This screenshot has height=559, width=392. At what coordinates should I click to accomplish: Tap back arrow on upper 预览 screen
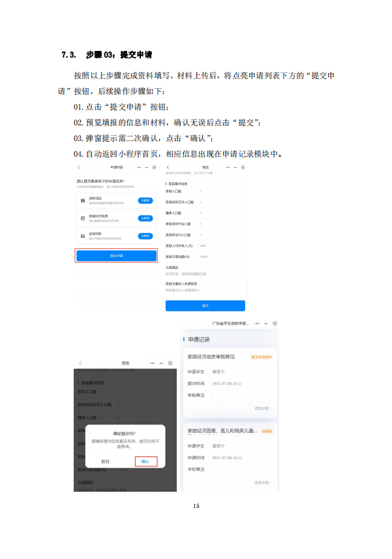point(168,167)
